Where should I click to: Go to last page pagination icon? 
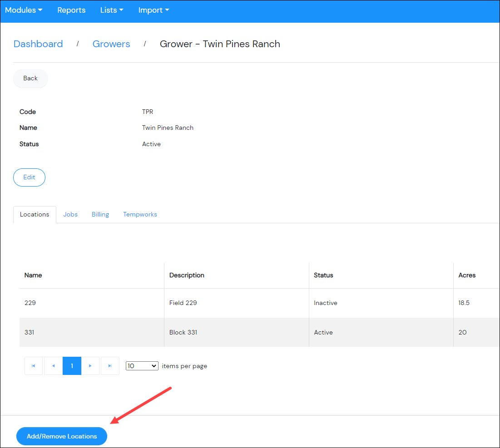coord(110,366)
